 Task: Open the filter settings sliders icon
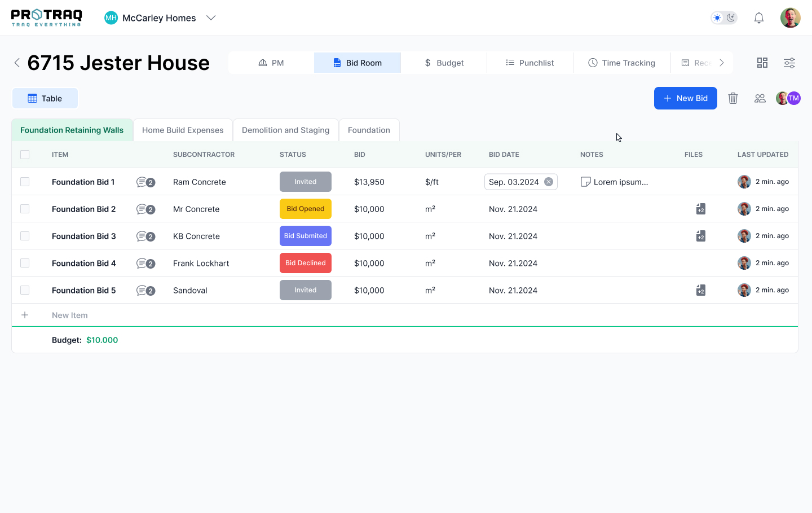789,63
